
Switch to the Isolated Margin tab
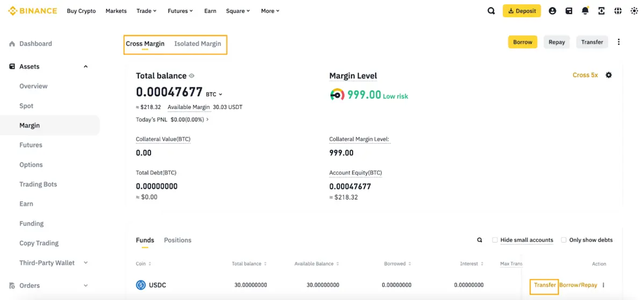pyautogui.click(x=197, y=43)
